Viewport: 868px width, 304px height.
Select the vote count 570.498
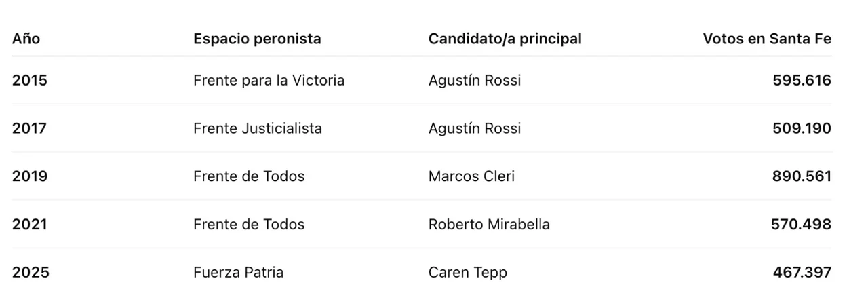[x=801, y=225]
